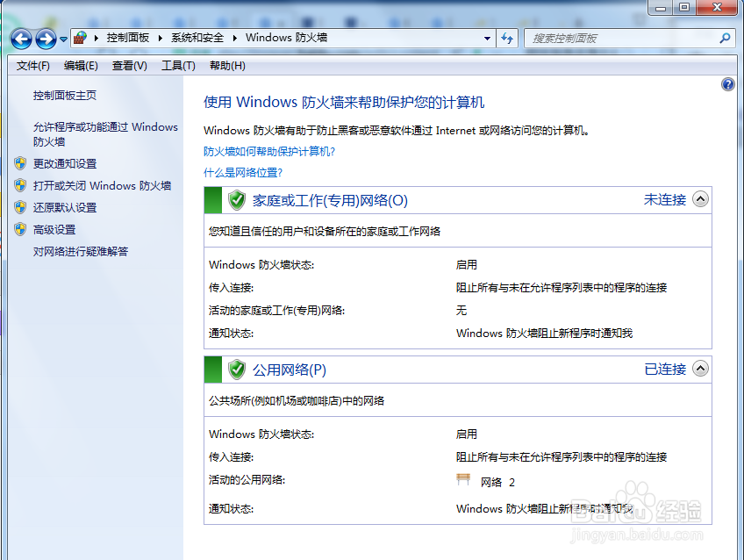This screenshot has height=560, width=744.
Task: Open the address bar history dropdown arrow
Action: (487, 39)
